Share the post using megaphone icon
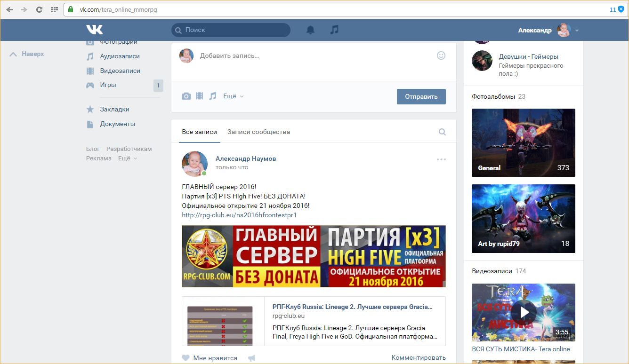 (251, 358)
